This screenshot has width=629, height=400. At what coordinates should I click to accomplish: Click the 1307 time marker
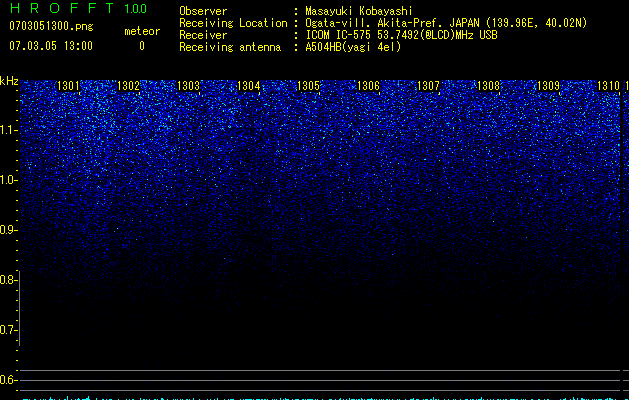(x=428, y=86)
